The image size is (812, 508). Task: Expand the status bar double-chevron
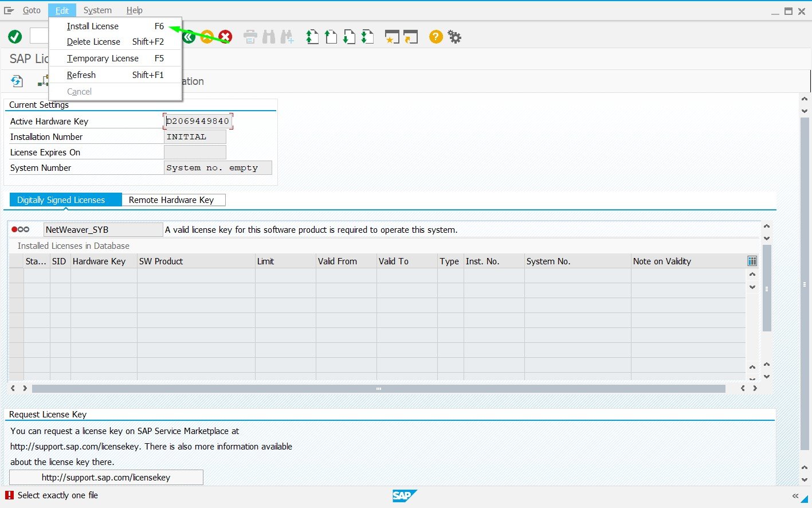pyautogui.click(x=795, y=496)
